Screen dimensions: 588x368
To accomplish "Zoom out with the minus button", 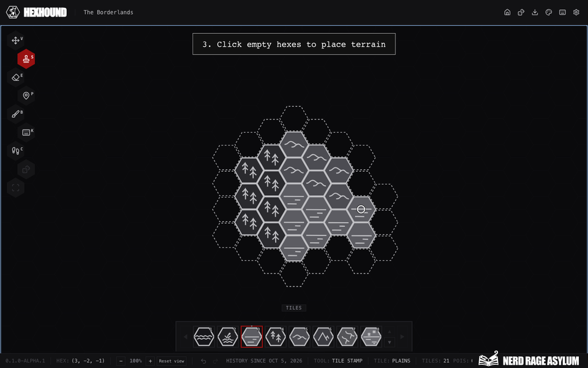I will tap(121, 361).
